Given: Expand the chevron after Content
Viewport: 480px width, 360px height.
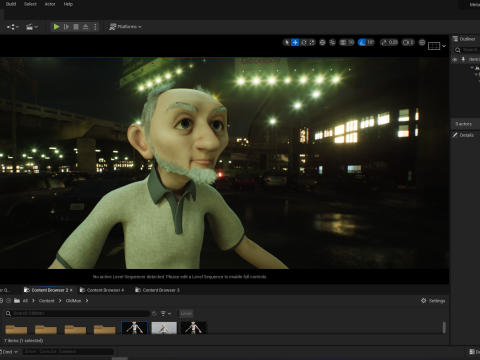Looking at the screenshot, I should 60,301.
